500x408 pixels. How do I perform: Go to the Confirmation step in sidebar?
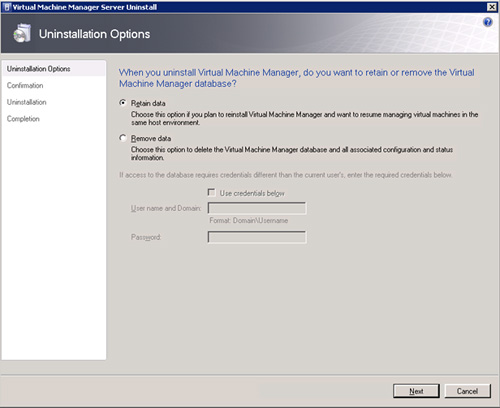coord(25,85)
